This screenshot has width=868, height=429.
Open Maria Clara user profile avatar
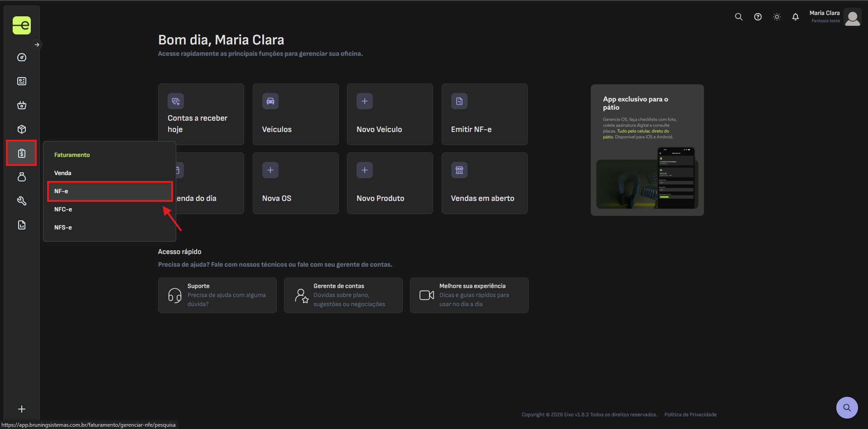point(852,18)
